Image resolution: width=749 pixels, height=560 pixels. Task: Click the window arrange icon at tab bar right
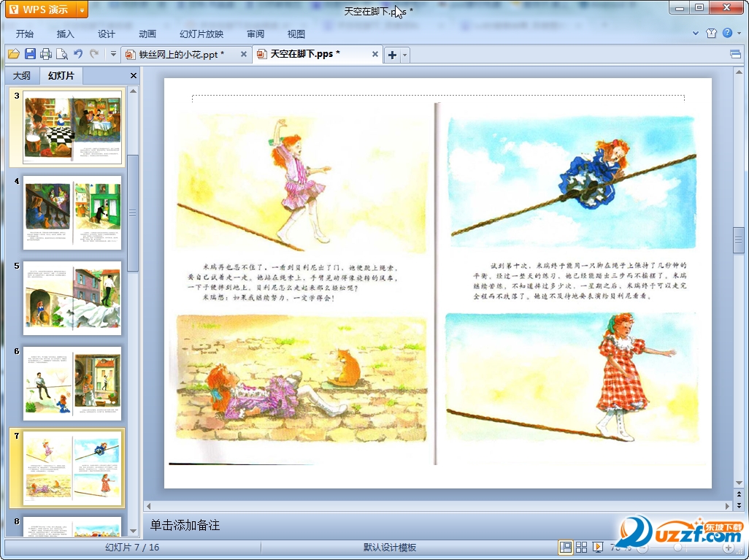tap(736, 55)
